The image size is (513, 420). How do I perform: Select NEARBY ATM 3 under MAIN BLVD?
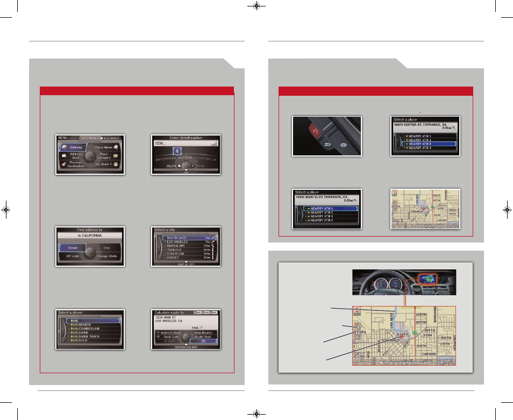[x=331, y=216]
